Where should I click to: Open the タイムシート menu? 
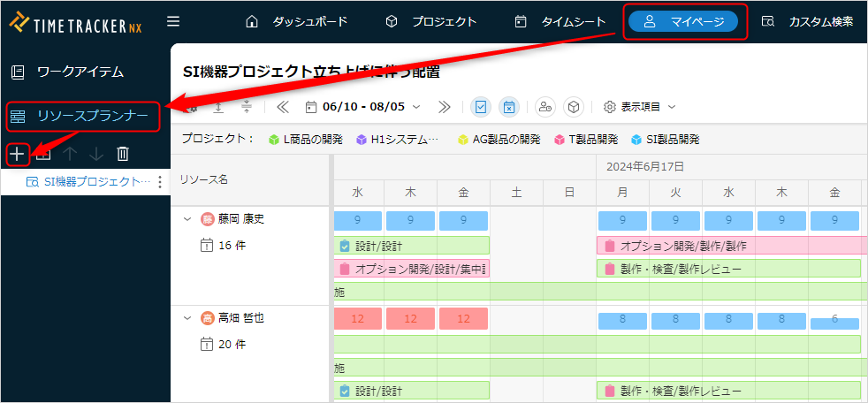(560, 21)
